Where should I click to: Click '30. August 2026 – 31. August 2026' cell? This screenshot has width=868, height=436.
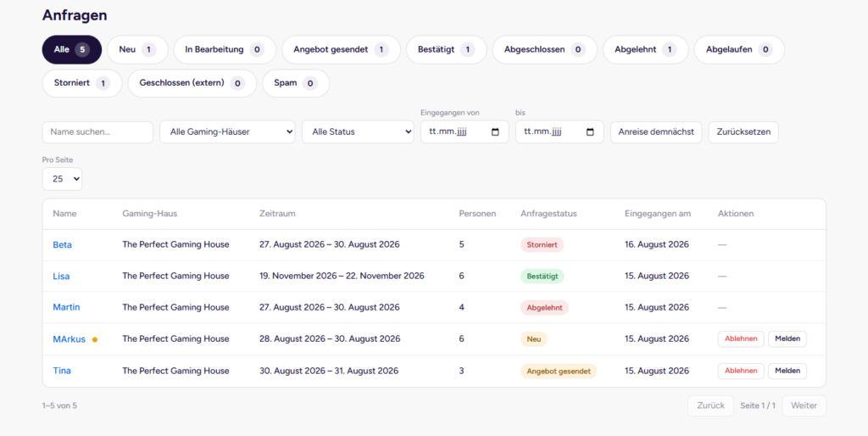329,372
